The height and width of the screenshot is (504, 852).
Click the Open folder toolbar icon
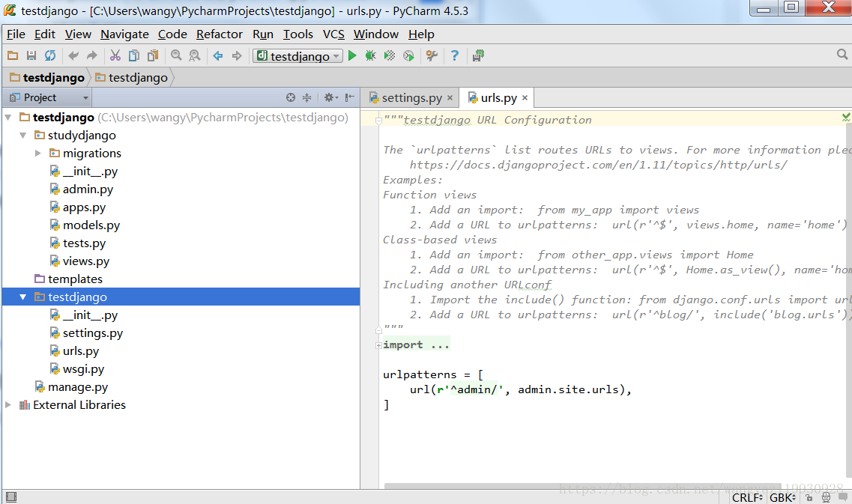13,55
